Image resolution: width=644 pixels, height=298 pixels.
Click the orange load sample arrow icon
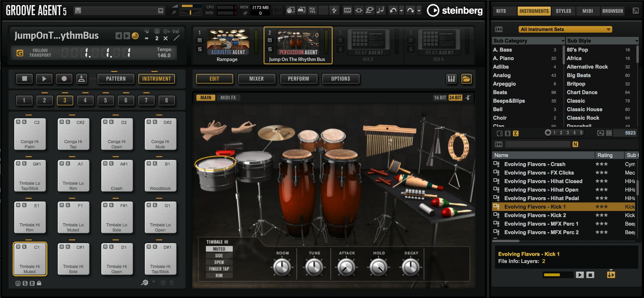coord(611,275)
